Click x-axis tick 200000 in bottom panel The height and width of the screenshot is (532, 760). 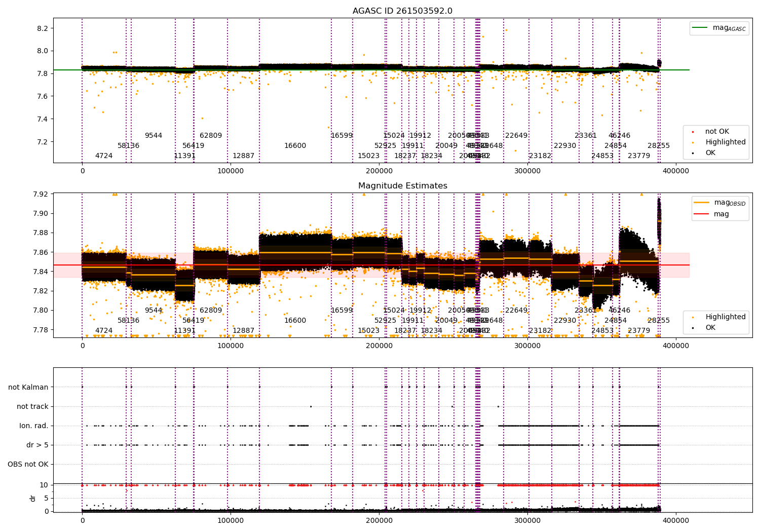click(x=379, y=520)
